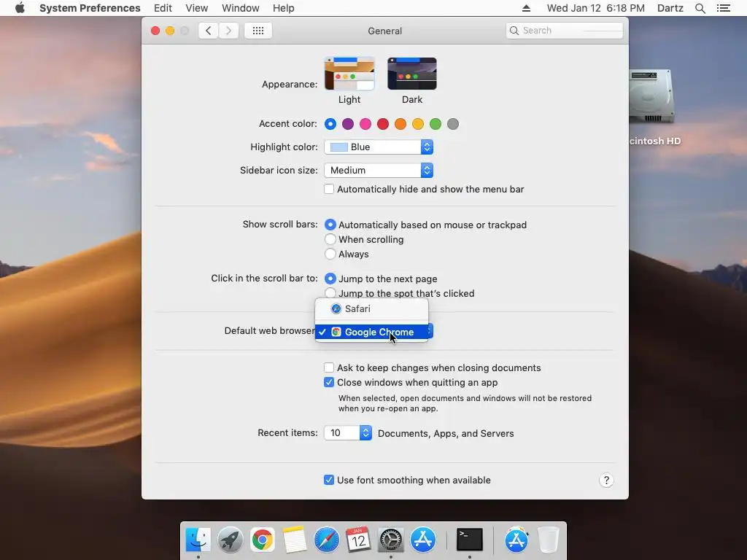
Task: Choose the Dark appearance thumbnail
Action: (412, 74)
